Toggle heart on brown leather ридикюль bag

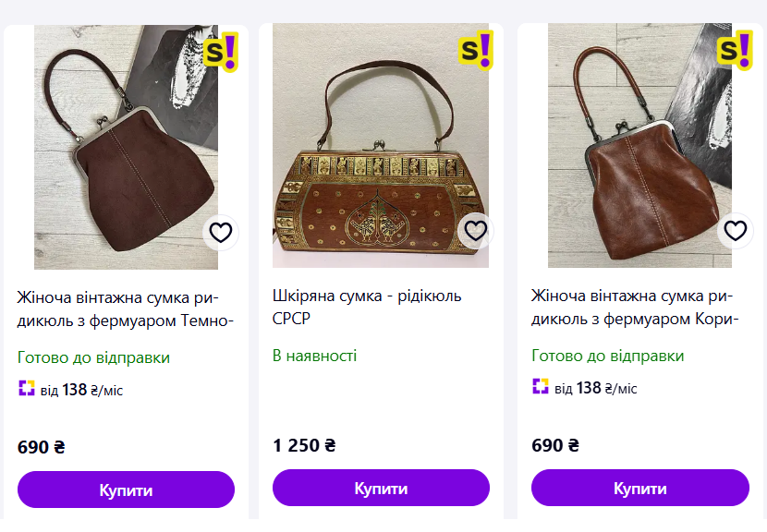736,231
